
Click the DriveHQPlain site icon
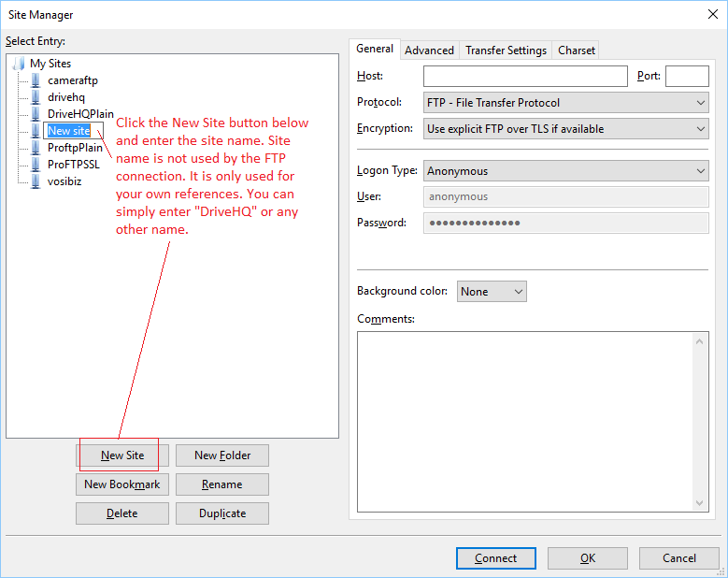tap(36, 114)
